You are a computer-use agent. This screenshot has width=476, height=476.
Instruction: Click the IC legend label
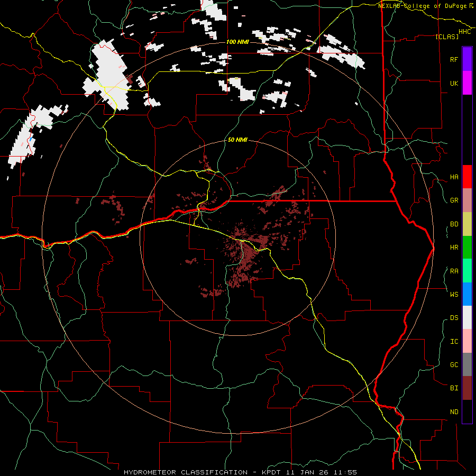click(x=454, y=342)
